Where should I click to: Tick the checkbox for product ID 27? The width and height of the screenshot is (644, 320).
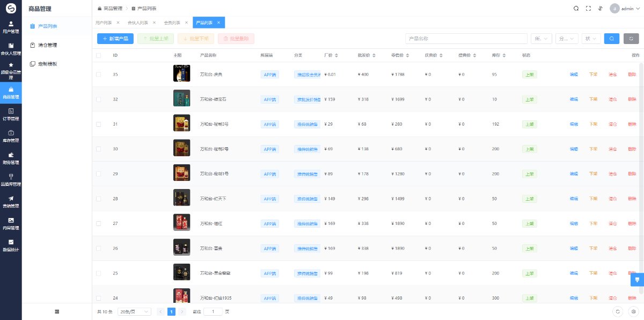(x=98, y=223)
